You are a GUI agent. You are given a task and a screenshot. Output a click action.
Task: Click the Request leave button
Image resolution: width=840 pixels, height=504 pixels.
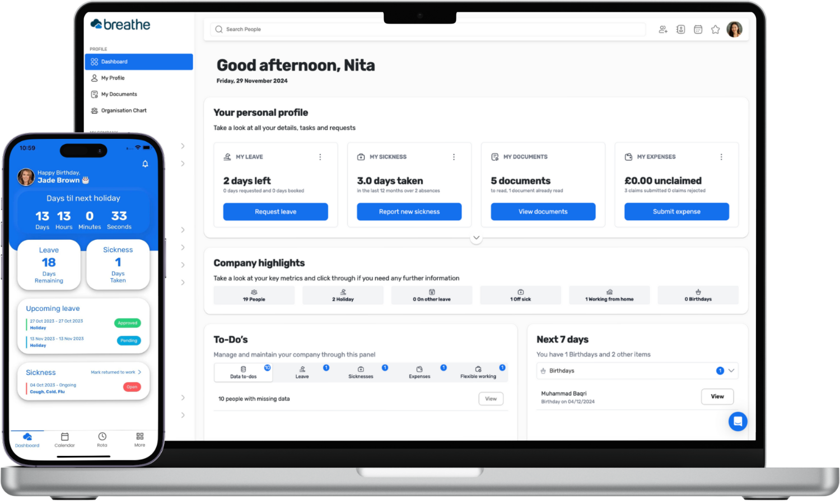276,212
